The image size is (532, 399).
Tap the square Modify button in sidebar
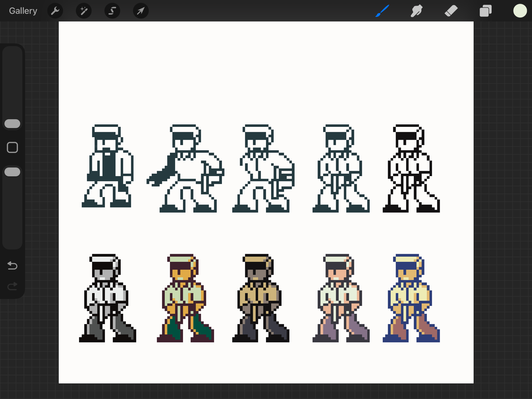pos(13,147)
